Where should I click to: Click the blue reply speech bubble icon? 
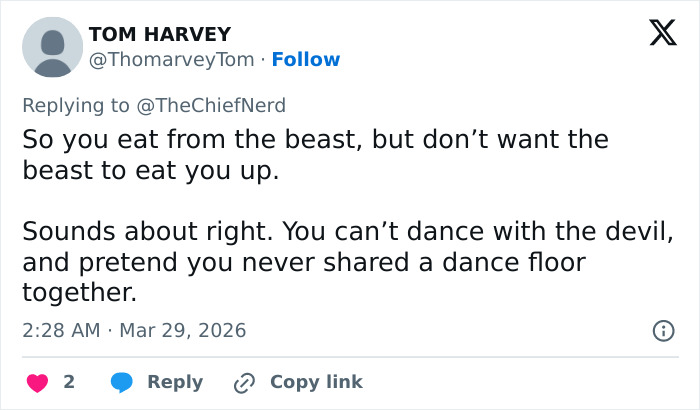coord(122,382)
